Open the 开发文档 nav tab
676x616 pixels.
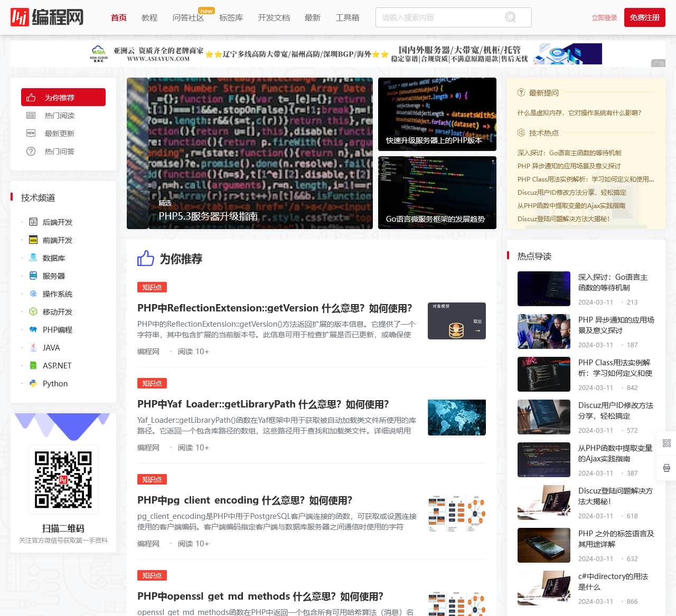pyautogui.click(x=274, y=17)
